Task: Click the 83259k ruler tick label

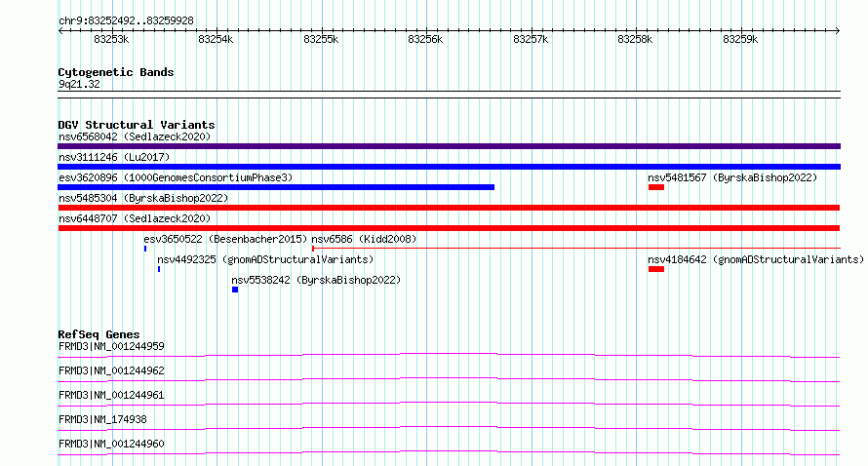Action: [740, 40]
